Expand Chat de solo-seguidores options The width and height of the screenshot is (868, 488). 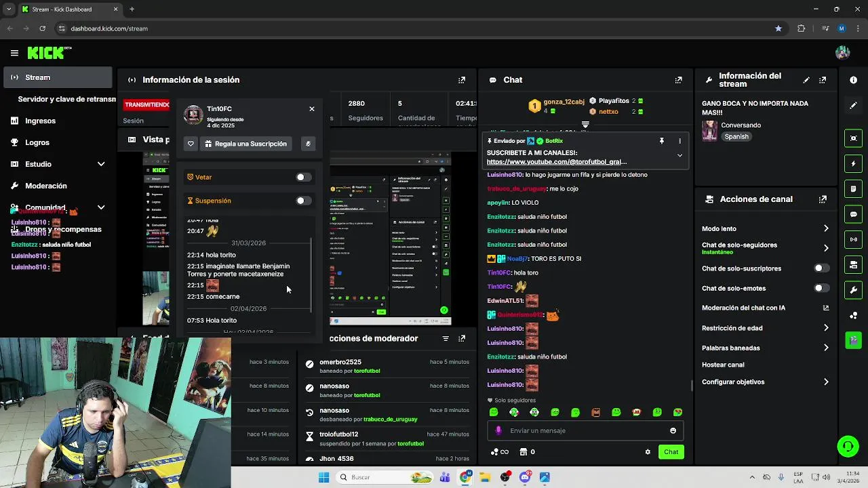(826, 248)
